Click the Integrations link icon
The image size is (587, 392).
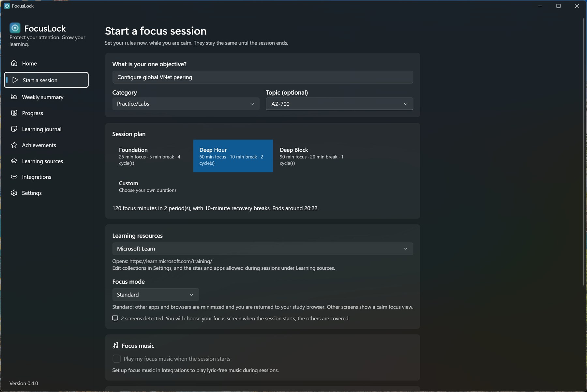(14, 177)
